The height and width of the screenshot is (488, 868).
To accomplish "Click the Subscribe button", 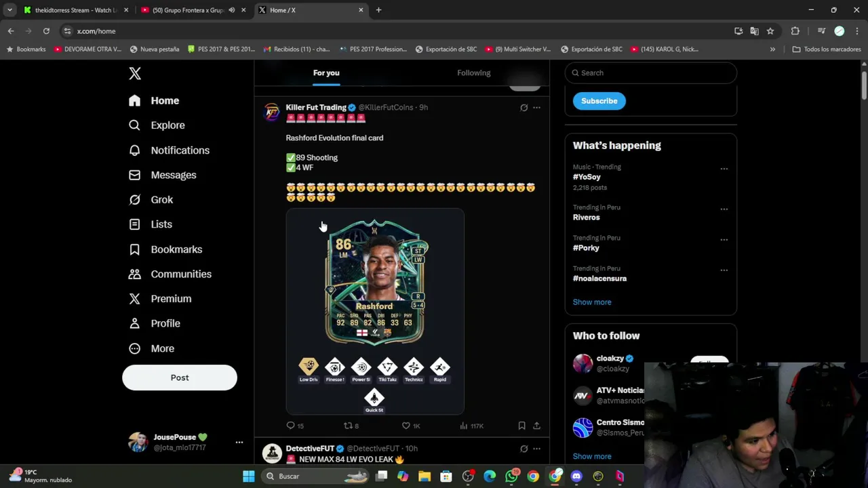I will (599, 101).
